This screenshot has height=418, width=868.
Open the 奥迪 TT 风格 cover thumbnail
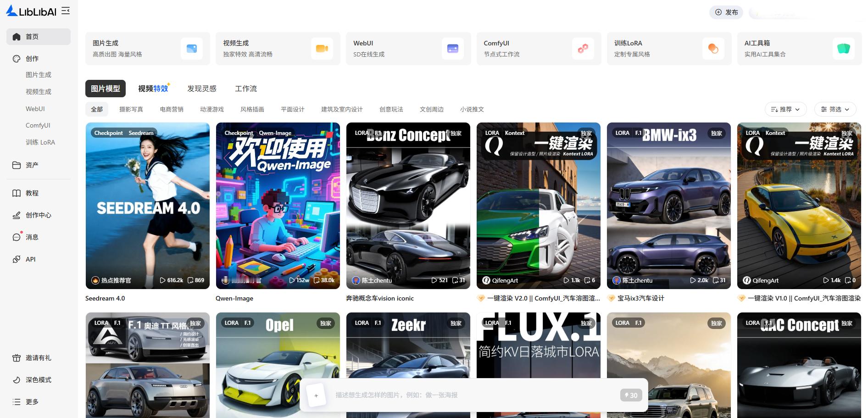point(148,365)
